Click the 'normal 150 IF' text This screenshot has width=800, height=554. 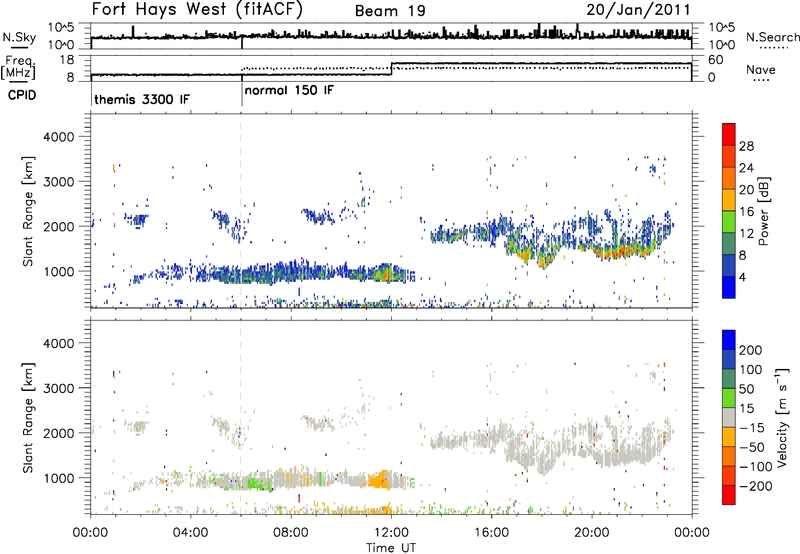pos(289,90)
